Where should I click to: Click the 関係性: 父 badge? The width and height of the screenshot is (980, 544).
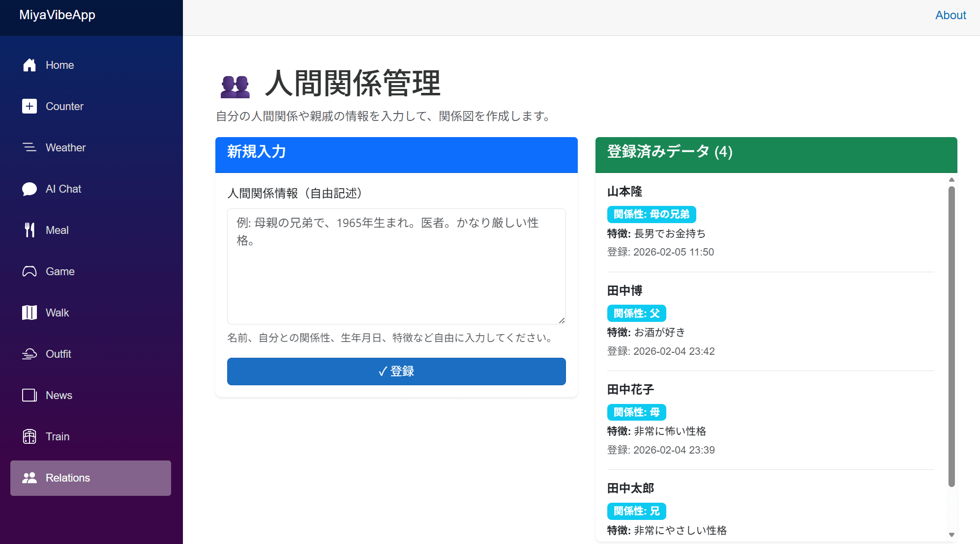(636, 314)
